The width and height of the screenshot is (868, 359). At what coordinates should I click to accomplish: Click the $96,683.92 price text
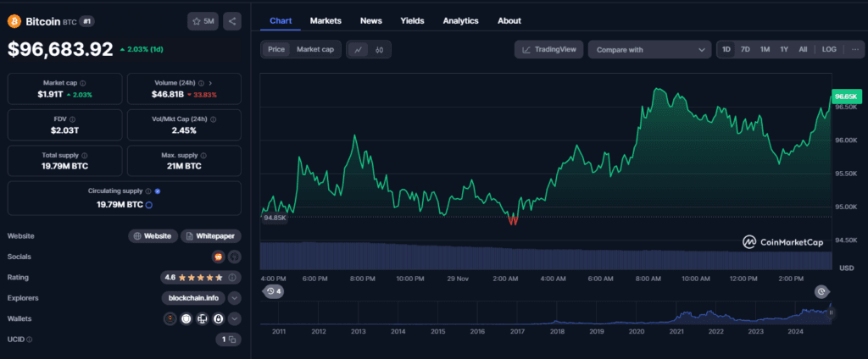pos(60,49)
